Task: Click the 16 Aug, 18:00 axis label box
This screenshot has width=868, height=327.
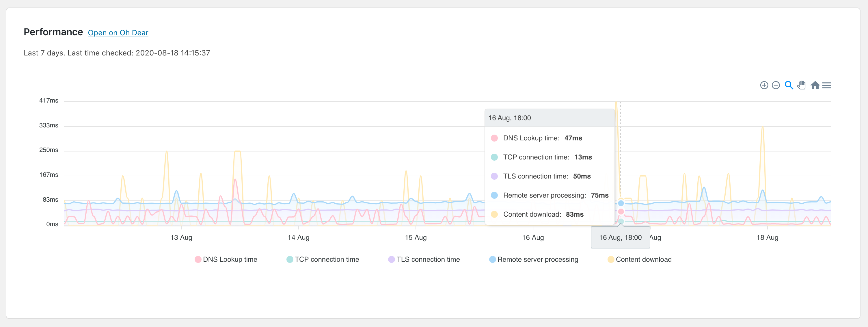Action: 620,237
